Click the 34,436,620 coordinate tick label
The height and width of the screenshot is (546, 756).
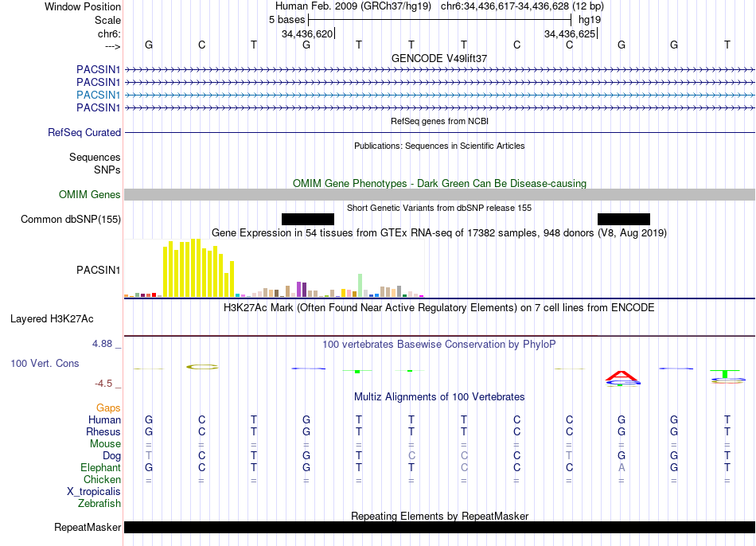click(x=307, y=33)
